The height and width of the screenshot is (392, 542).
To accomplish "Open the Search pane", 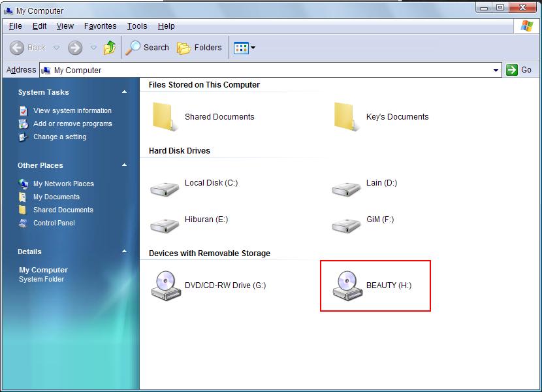I will [x=147, y=48].
